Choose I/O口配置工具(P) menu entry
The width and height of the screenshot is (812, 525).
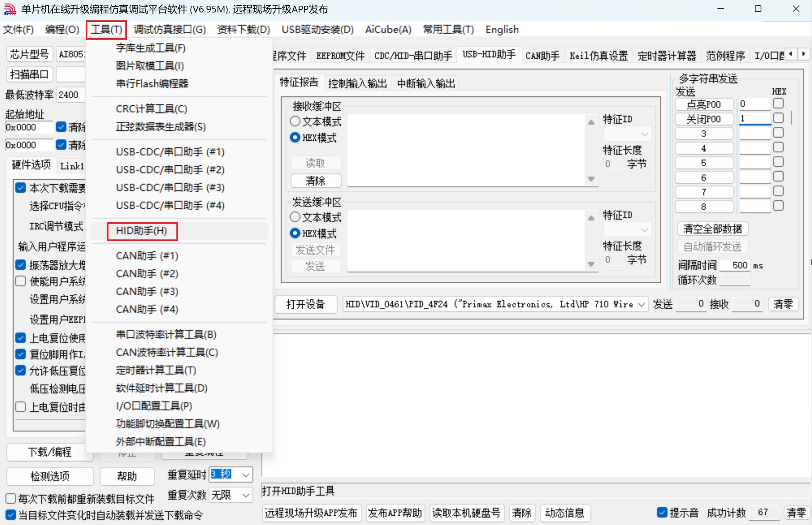(154, 406)
